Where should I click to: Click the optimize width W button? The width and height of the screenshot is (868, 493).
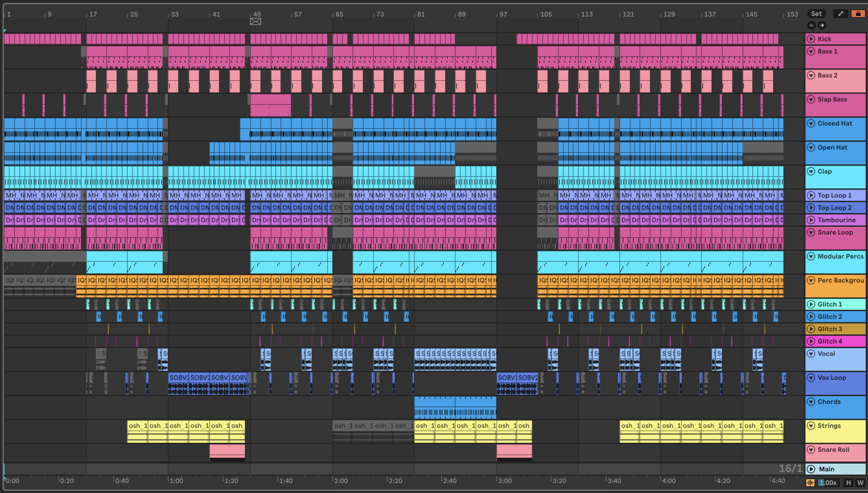tap(860, 482)
